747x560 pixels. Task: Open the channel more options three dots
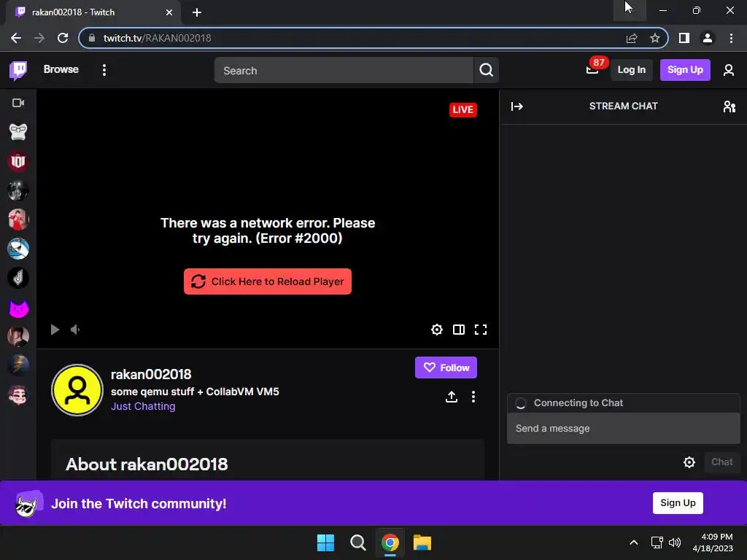[473, 397]
